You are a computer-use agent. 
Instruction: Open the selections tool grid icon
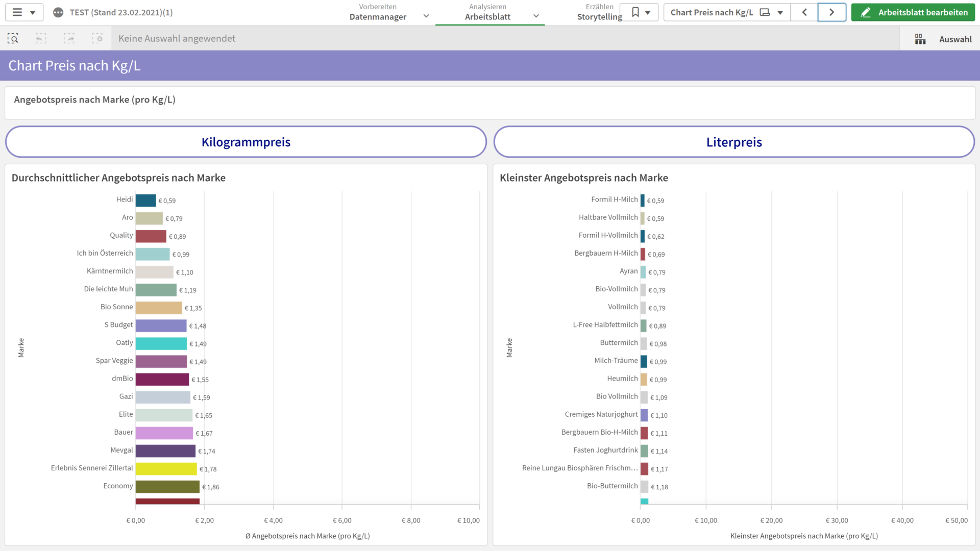click(920, 39)
